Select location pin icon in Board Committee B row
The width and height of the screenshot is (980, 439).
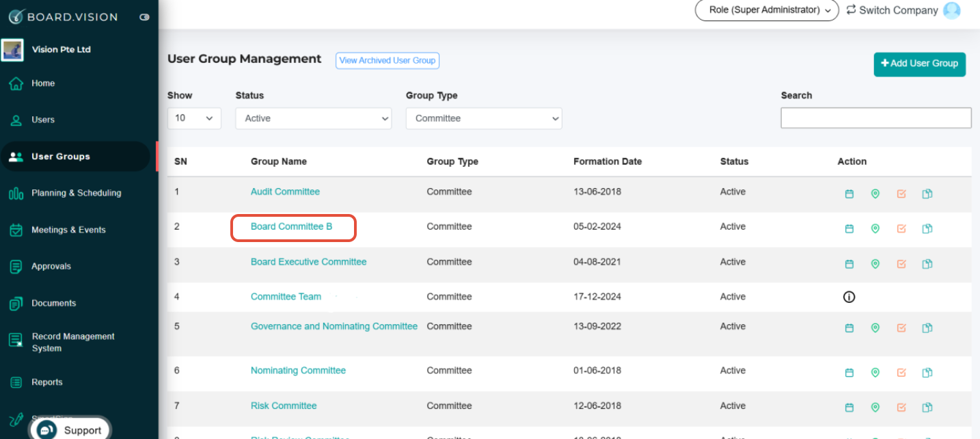point(875,228)
